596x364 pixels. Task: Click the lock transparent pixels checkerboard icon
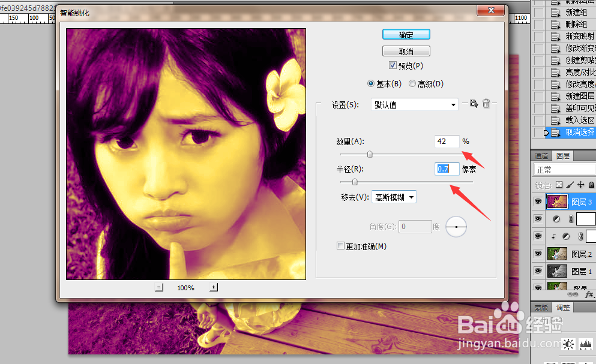coord(559,185)
